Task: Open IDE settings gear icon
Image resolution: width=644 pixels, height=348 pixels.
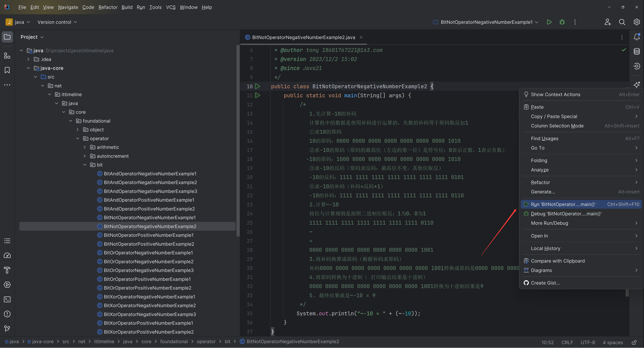Action: [x=636, y=22]
